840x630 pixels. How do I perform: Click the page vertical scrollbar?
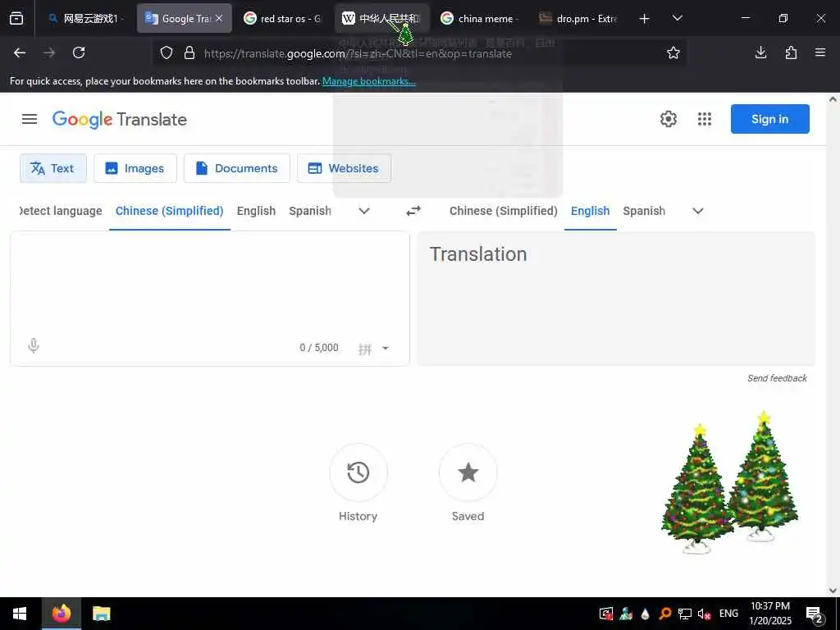(x=833, y=345)
